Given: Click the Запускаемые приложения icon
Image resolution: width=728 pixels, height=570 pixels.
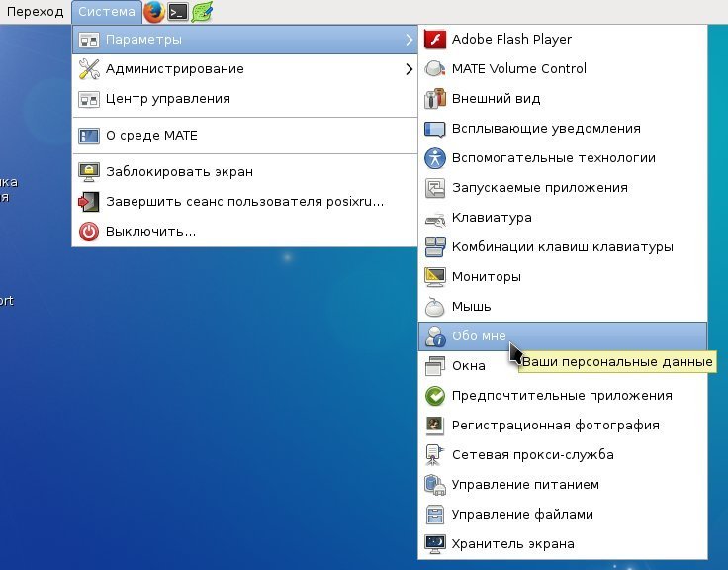Looking at the screenshot, I should [435, 188].
